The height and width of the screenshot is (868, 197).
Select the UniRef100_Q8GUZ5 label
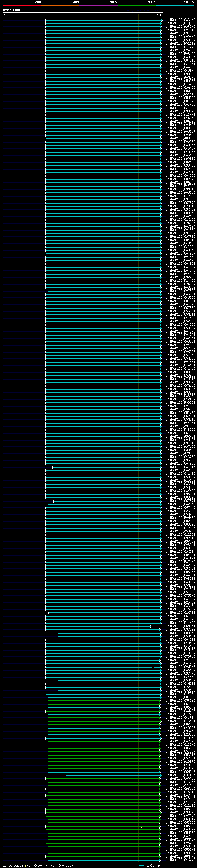pos(180,497)
